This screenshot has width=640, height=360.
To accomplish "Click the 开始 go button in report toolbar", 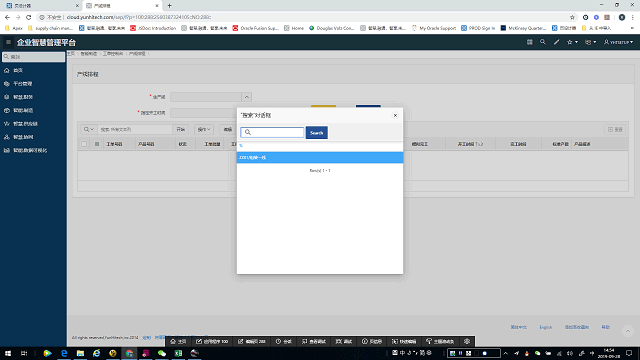I will pyautogui.click(x=180, y=129).
